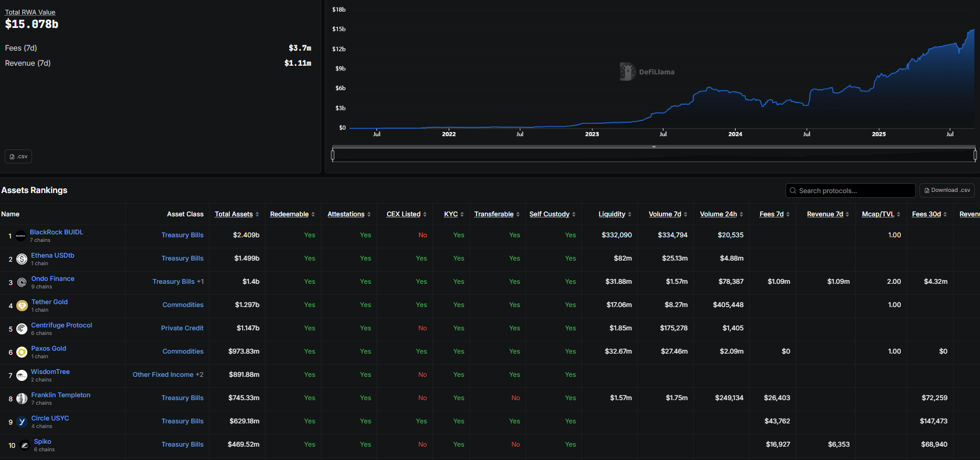
Task: Click the Redeemable column header text
Action: click(289, 214)
